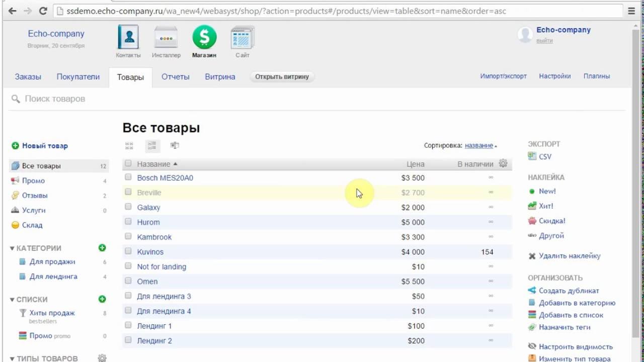Open the Kuvinos product link
This screenshot has height=362, width=644.
pyautogui.click(x=150, y=252)
